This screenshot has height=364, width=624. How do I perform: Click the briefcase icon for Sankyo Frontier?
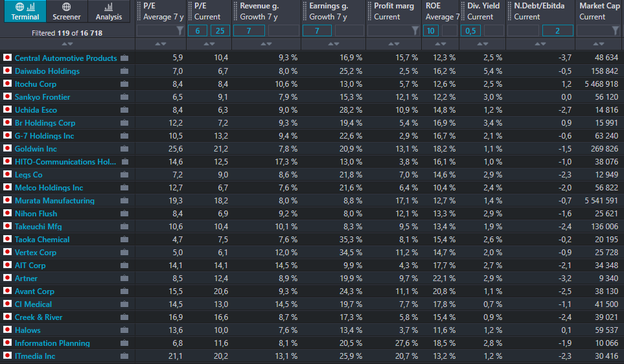(x=124, y=97)
